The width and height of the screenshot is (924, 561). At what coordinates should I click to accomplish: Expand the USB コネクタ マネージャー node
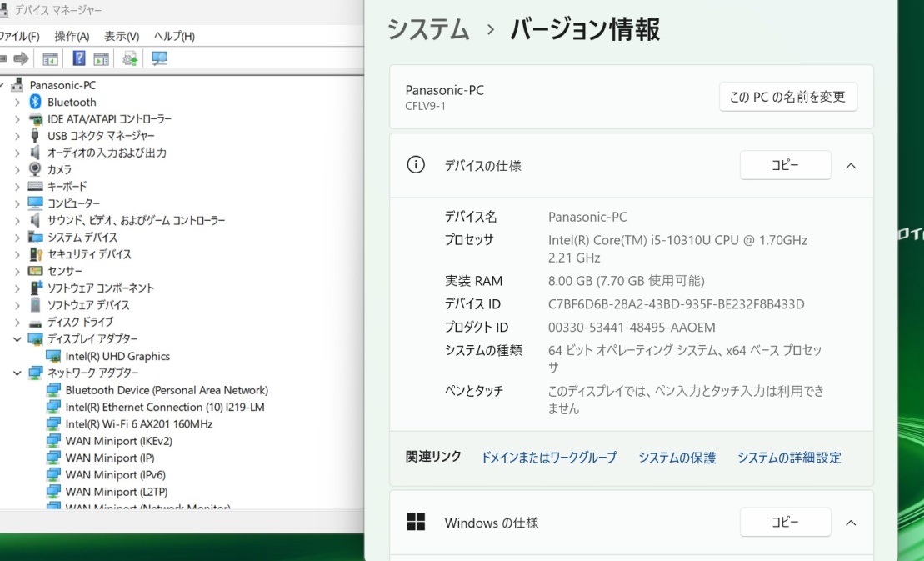click(x=17, y=136)
